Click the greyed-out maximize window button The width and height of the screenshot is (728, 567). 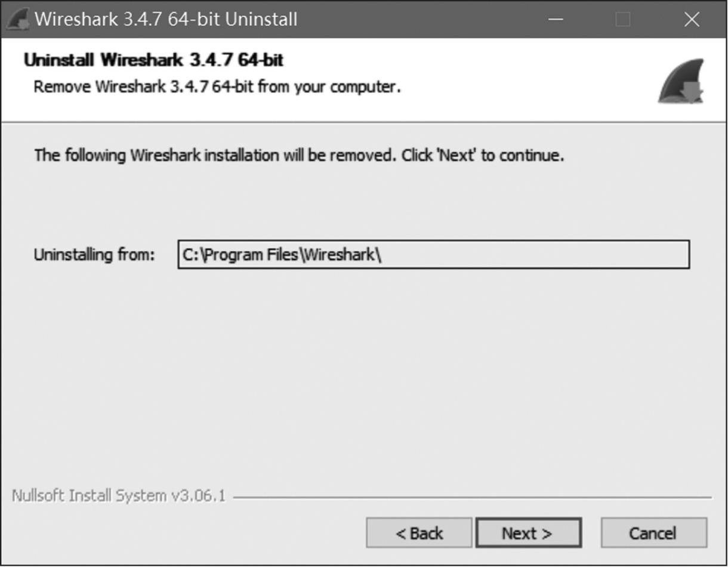tap(623, 20)
